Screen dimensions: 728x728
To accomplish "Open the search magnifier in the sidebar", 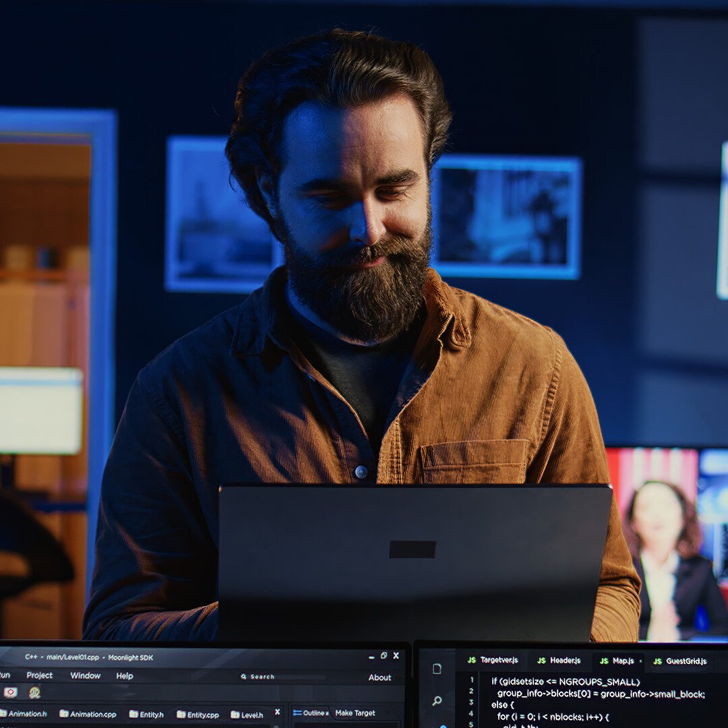I will (437, 701).
